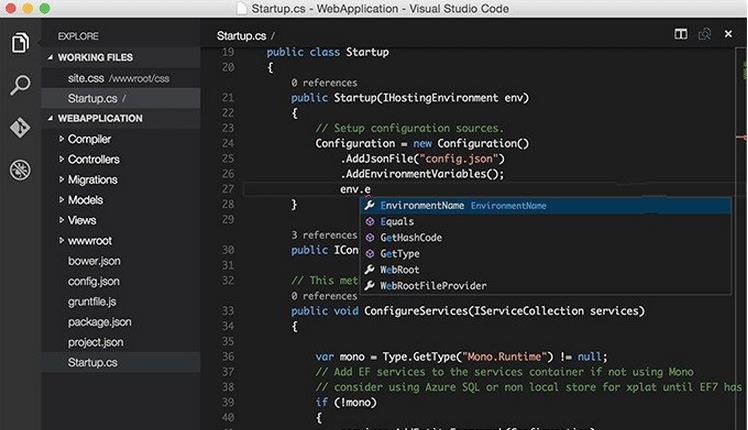Image resolution: width=748 pixels, height=430 pixels.
Task: Select WebRoot from the suggestion list
Action: click(545, 270)
